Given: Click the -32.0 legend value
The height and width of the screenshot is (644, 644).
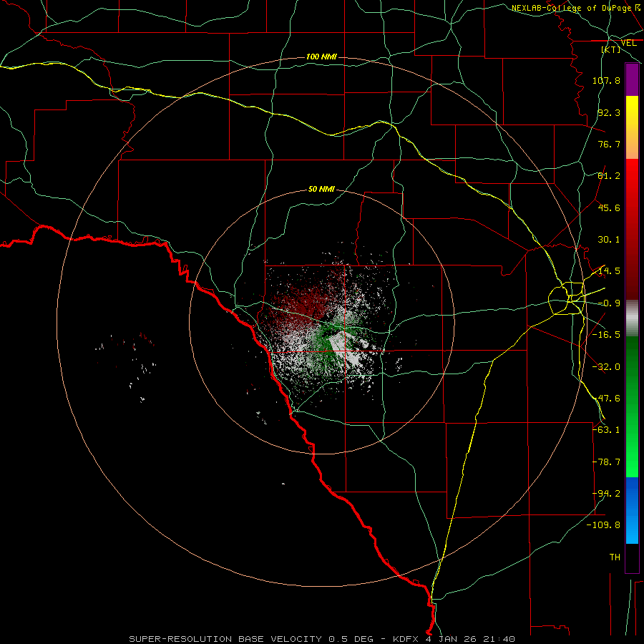Looking at the screenshot, I should 606,367.
